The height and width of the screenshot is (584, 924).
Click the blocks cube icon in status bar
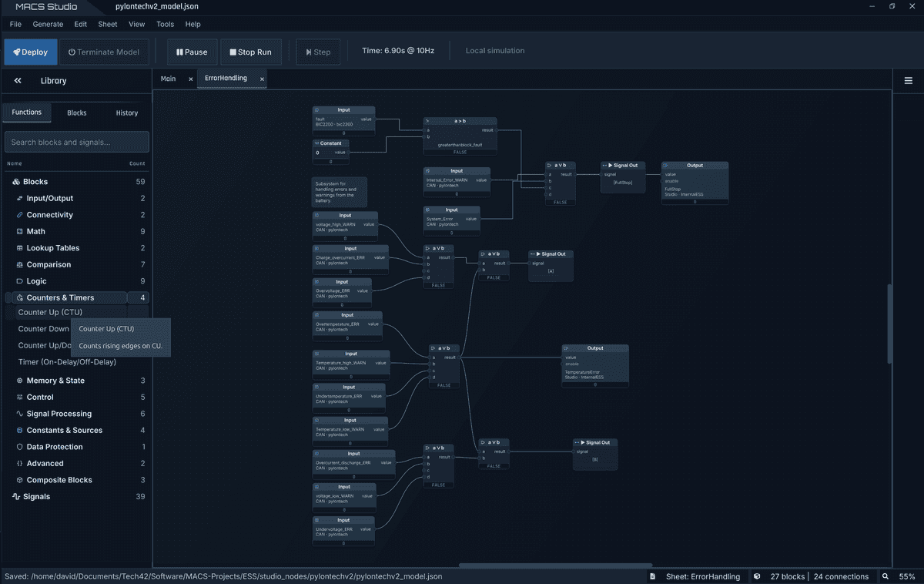(757, 576)
